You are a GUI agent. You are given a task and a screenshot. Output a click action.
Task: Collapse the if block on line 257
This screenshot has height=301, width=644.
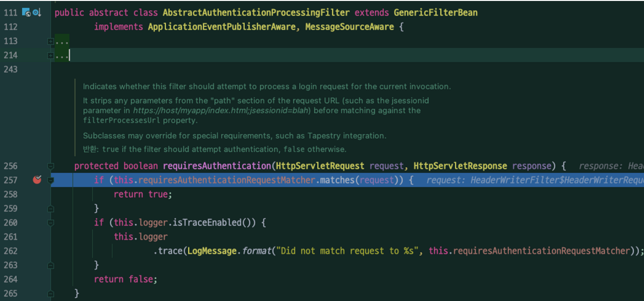[51, 181]
